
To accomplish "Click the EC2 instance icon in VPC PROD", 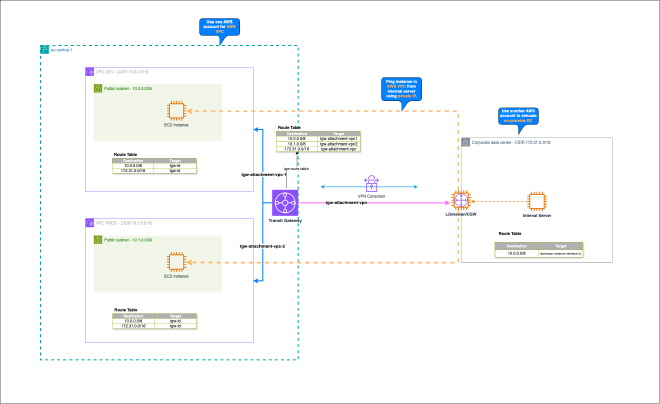I will 176,262.
